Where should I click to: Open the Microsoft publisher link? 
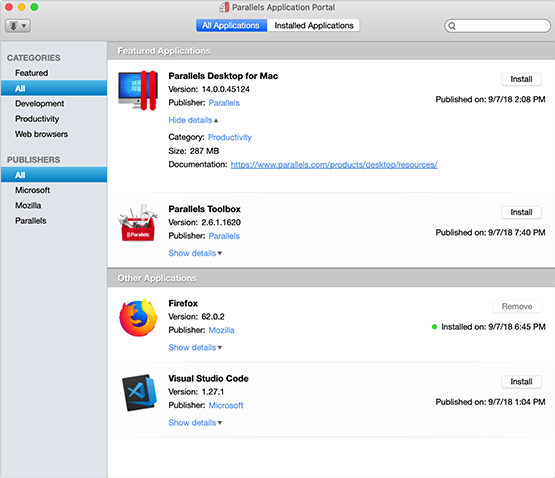tap(226, 405)
